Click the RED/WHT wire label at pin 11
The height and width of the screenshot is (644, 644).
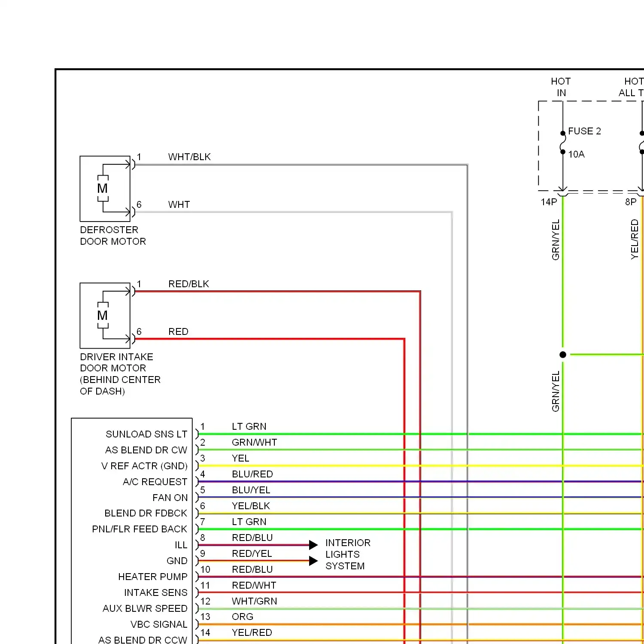point(254,585)
